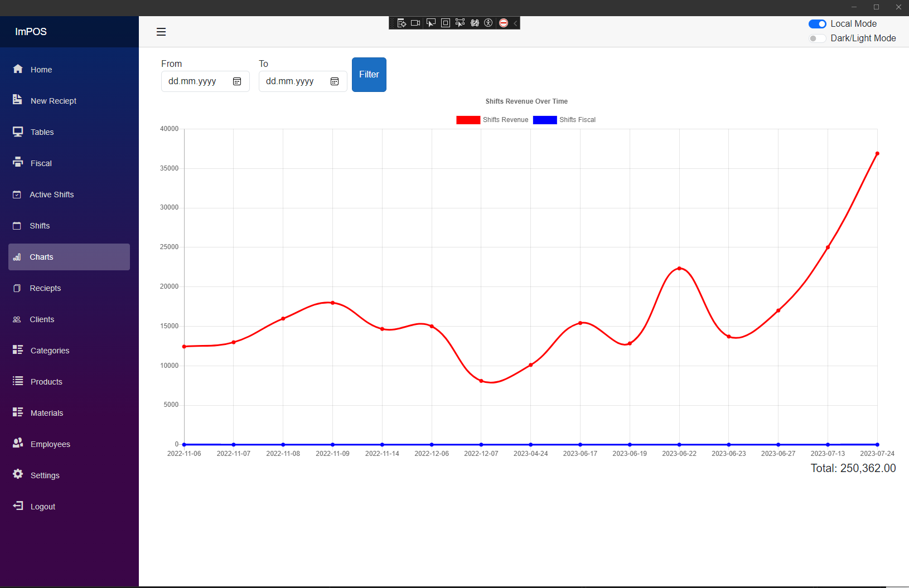Viewport: 909px width, 588px height.
Task: Click the Tables monitor icon
Action: (18, 132)
